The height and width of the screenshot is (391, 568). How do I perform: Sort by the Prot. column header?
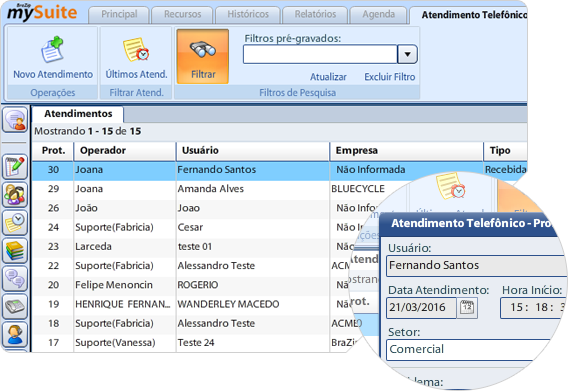pos(53,151)
